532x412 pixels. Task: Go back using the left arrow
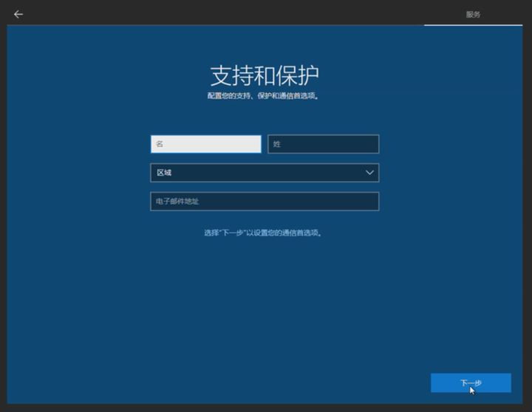tap(18, 14)
